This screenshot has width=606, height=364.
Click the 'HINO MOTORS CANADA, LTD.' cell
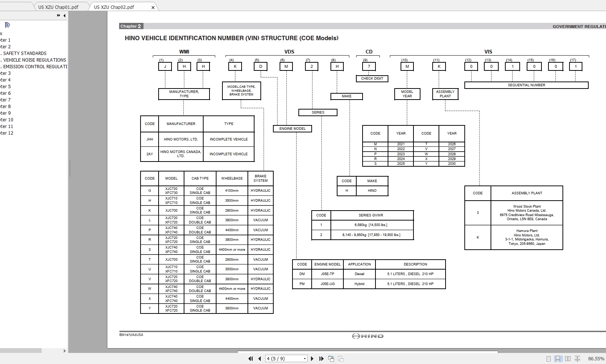pyautogui.click(x=181, y=154)
